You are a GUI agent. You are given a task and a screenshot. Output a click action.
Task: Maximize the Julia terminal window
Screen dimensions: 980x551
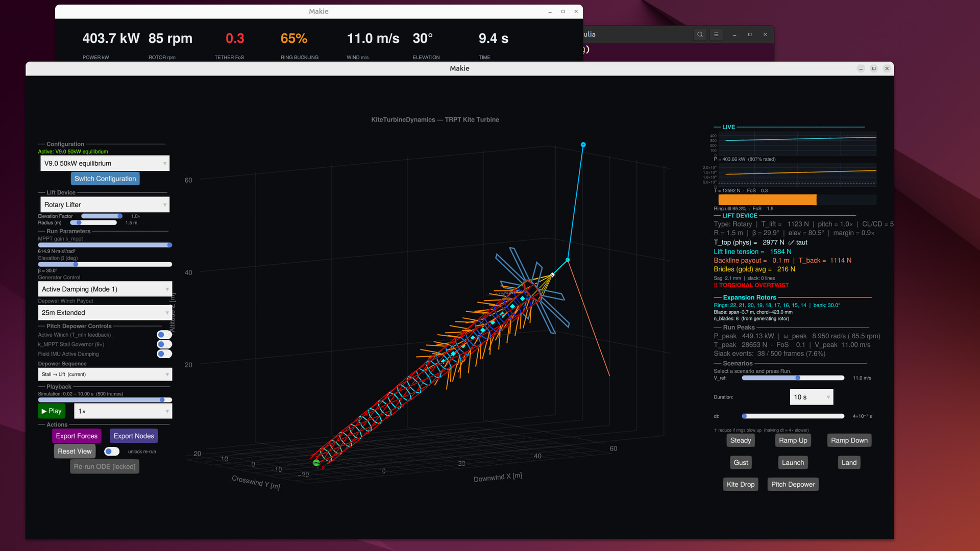pos(750,35)
